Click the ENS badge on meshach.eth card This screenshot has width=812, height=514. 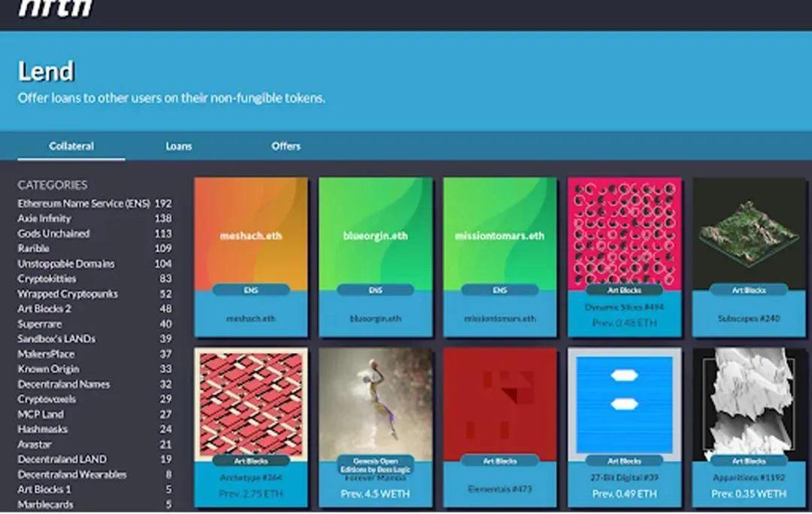[251, 290]
